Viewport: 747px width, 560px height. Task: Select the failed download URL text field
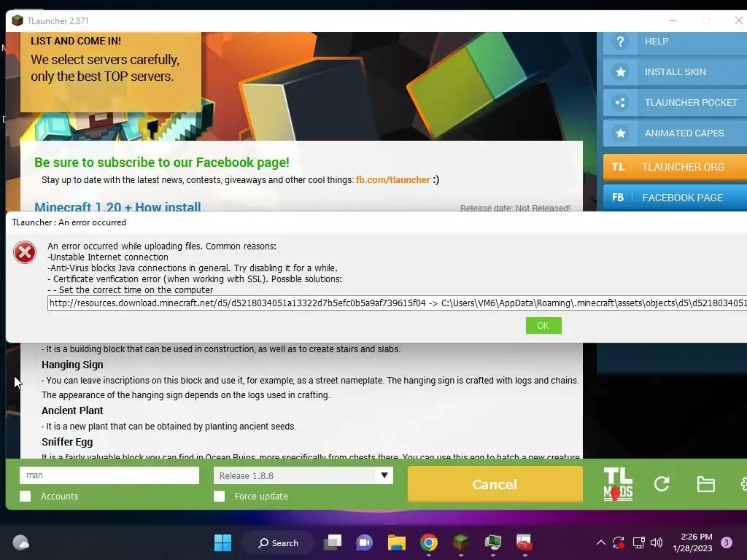click(398, 303)
